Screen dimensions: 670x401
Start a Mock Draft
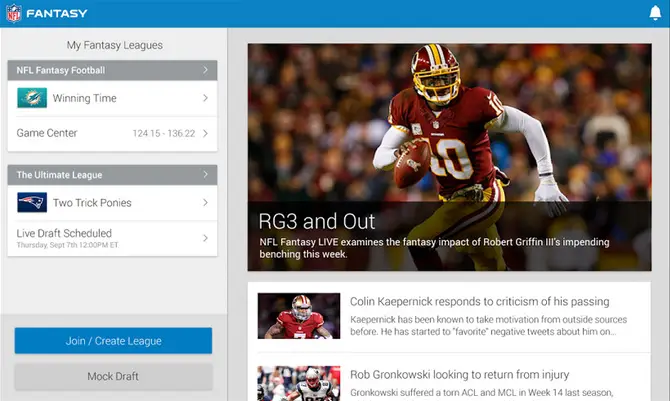pos(113,376)
